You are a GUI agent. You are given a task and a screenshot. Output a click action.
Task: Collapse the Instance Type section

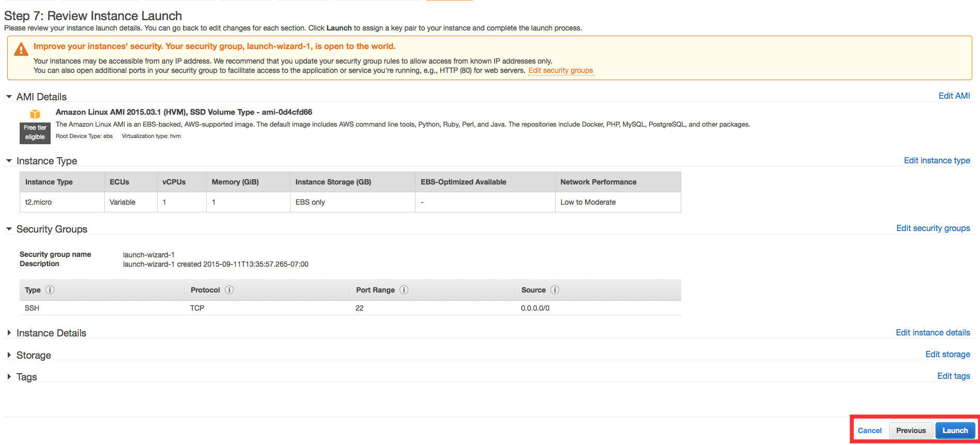click(9, 161)
